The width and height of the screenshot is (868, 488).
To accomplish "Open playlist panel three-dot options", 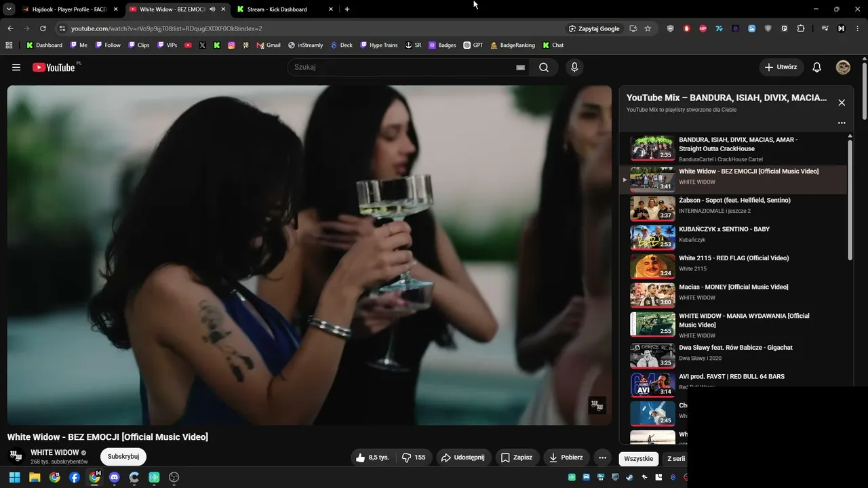I will tap(842, 123).
